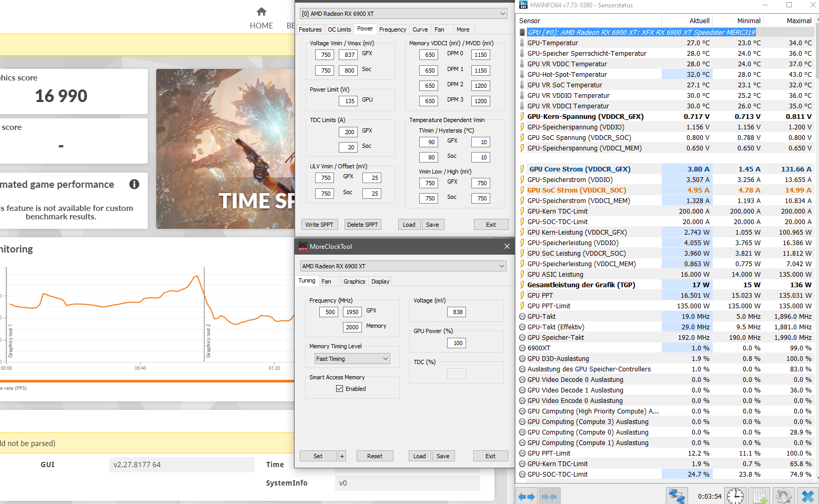Close sensors with blue X icon
The image size is (819, 504).
click(807, 496)
